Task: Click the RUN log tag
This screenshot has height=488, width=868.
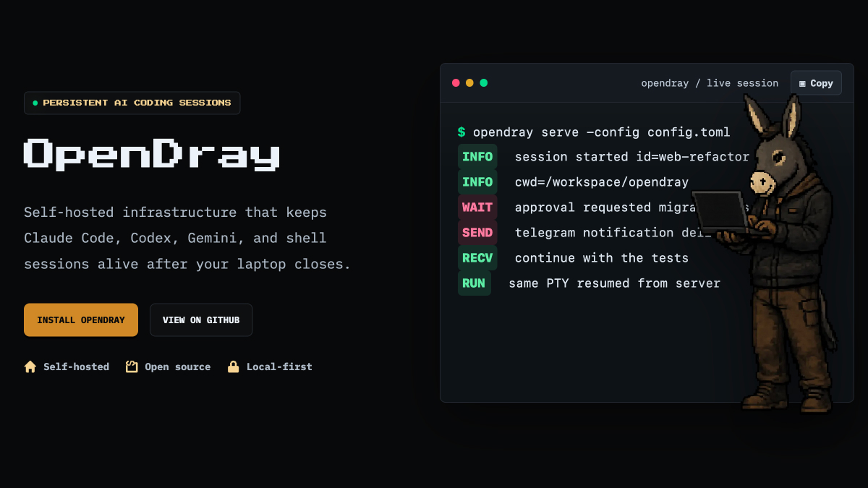Action: (474, 283)
